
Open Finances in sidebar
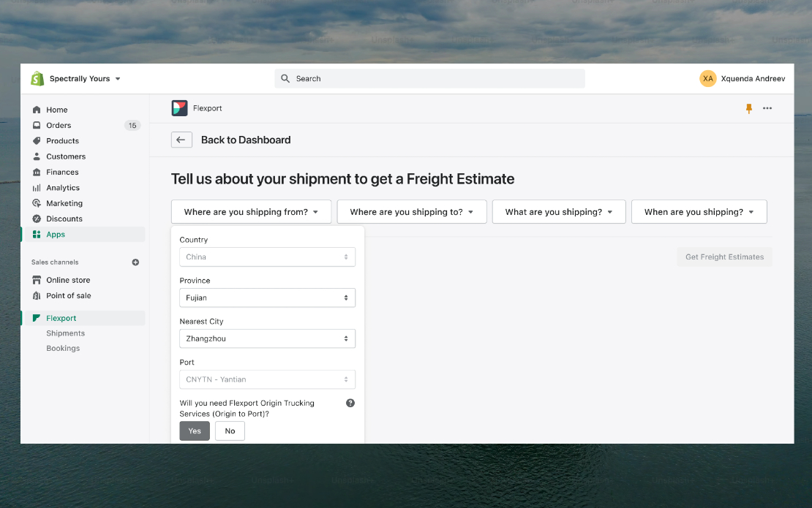coord(62,172)
